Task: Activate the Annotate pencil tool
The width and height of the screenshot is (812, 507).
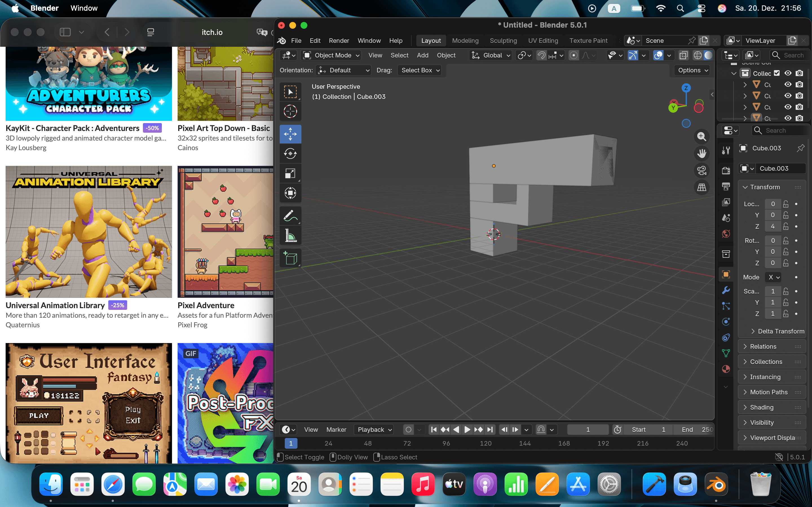Action: 290,215
